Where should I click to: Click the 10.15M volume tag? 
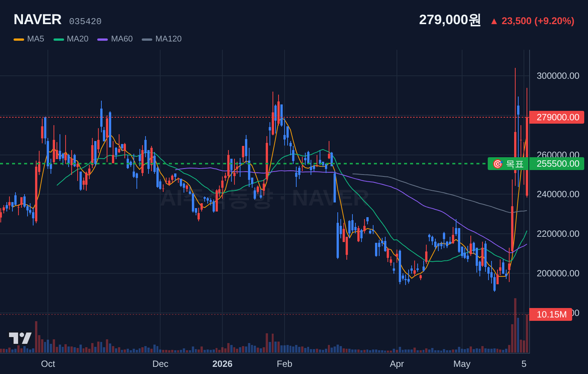[551, 314]
